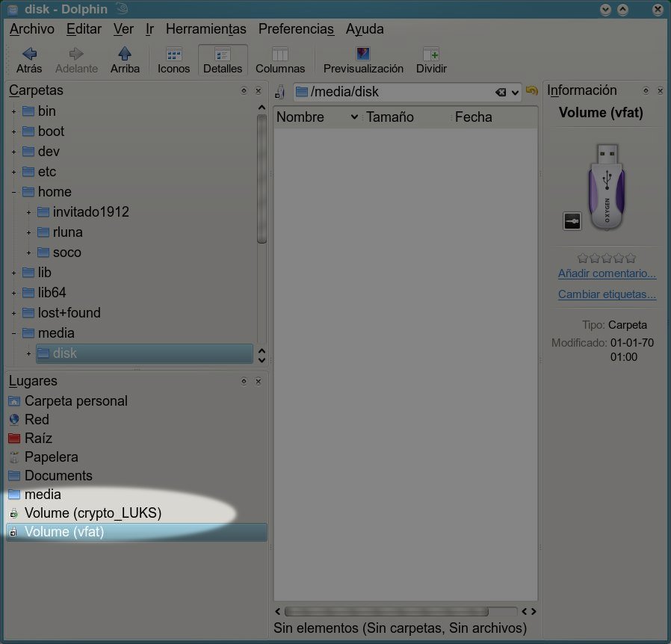Image resolution: width=671 pixels, height=644 pixels.
Task: Click the Dividir split view icon
Action: [x=431, y=55]
